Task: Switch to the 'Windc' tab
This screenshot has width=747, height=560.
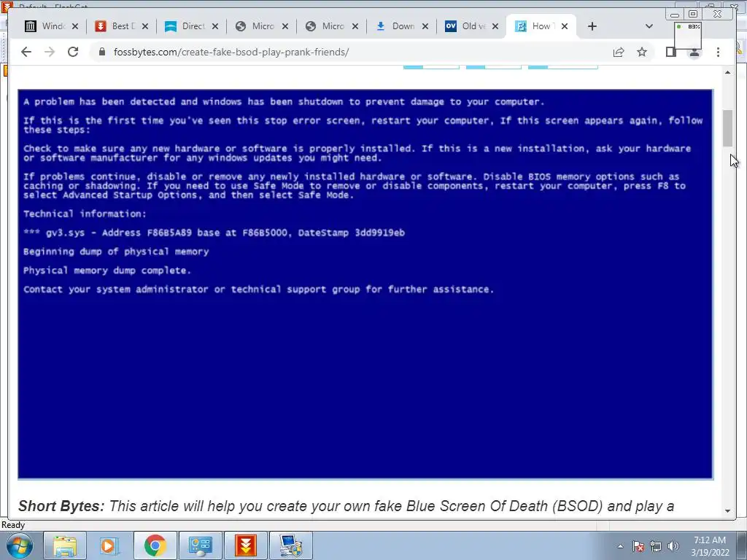Action: tap(46, 26)
